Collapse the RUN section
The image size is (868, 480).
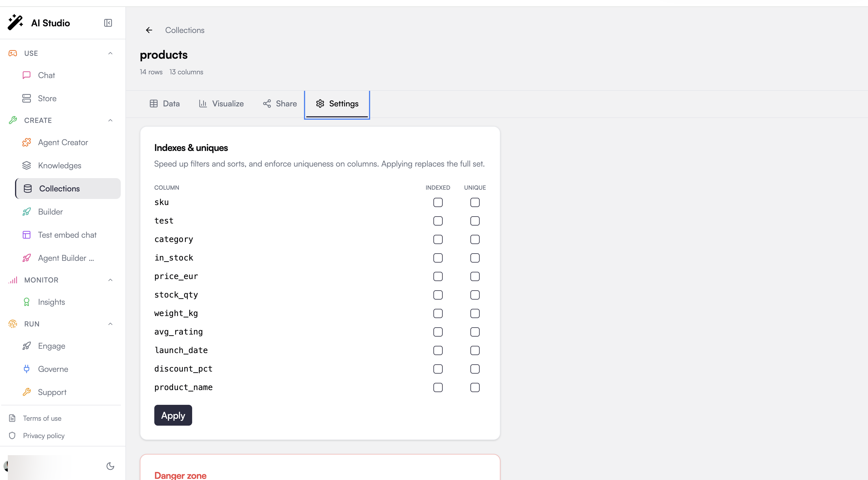pos(110,324)
